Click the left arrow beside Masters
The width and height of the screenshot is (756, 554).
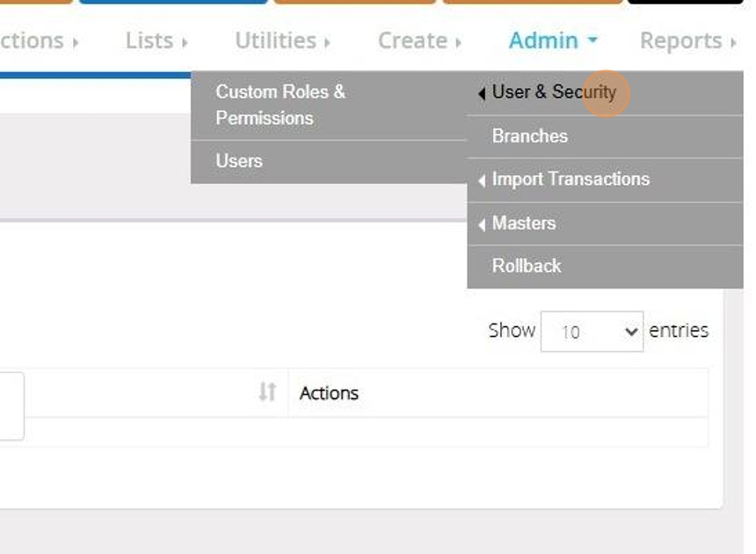point(482,225)
